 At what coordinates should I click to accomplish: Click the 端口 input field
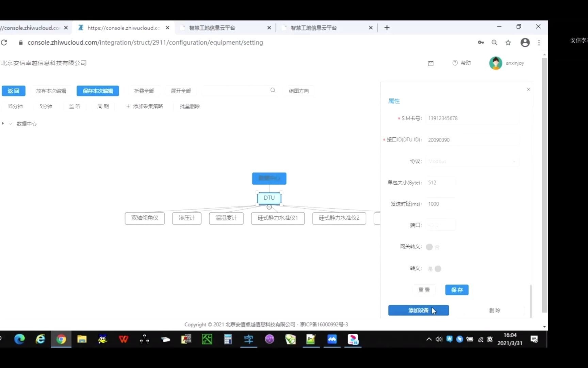(x=440, y=225)
